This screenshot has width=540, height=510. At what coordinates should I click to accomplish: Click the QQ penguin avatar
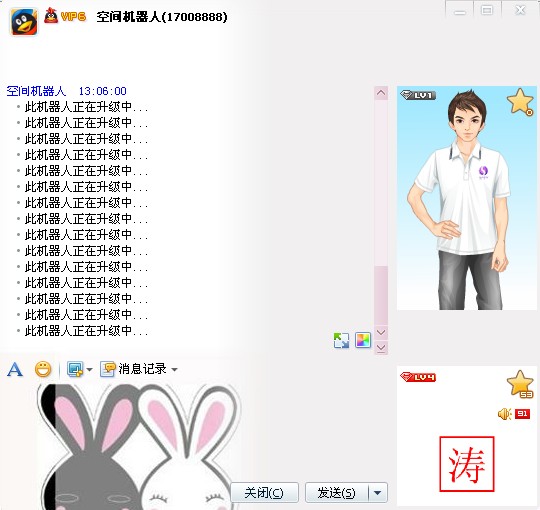point(24,22)
